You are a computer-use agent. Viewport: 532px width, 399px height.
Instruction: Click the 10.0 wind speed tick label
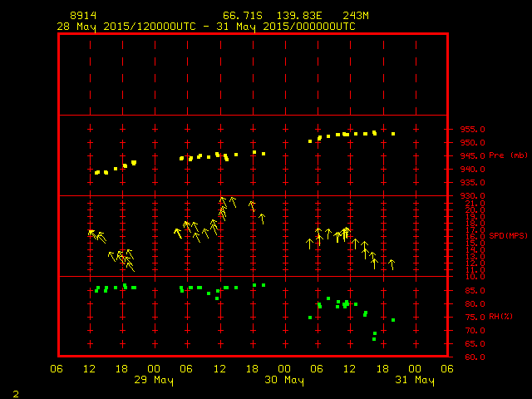click(x=475, y=277)
